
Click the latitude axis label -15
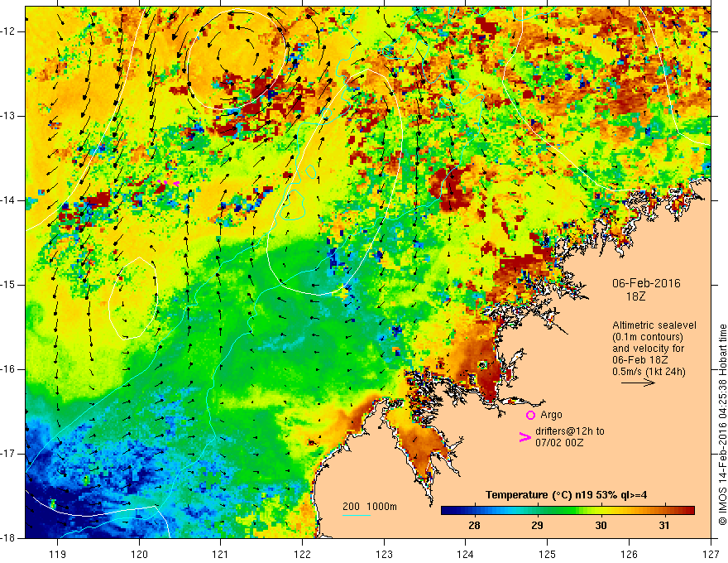[9, 285]
